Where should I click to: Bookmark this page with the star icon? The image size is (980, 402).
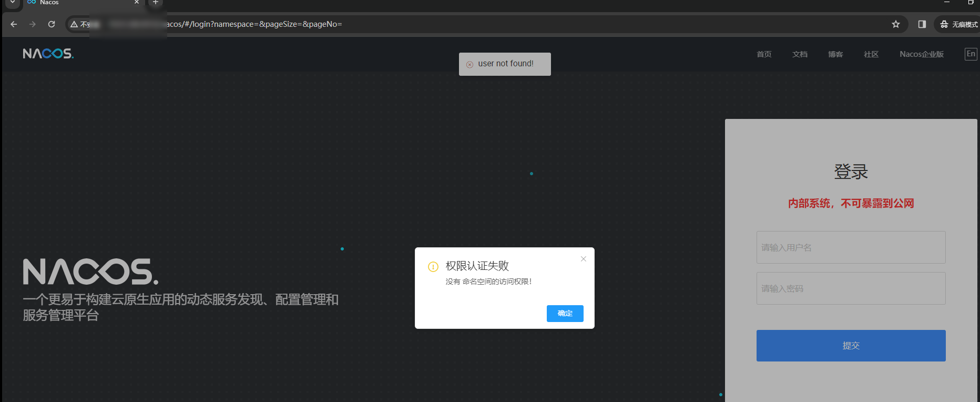896,24
